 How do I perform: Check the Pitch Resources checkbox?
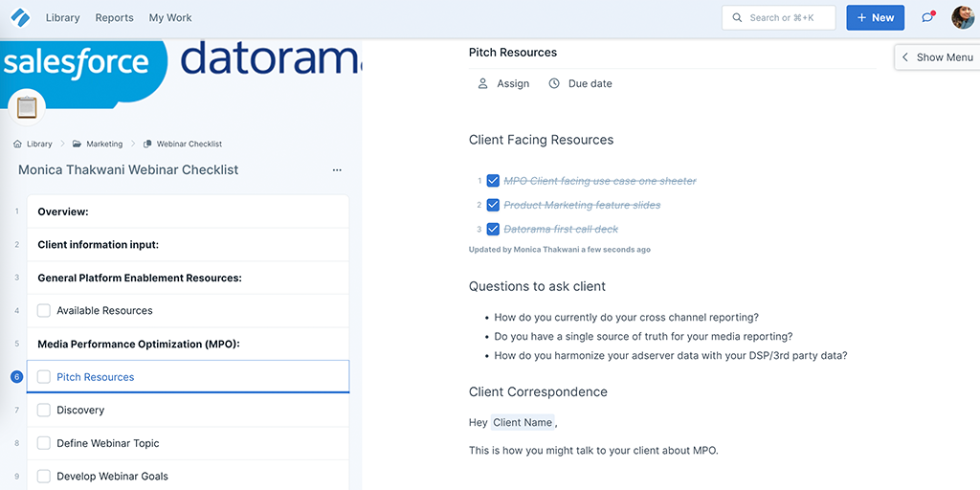[44, 377]
